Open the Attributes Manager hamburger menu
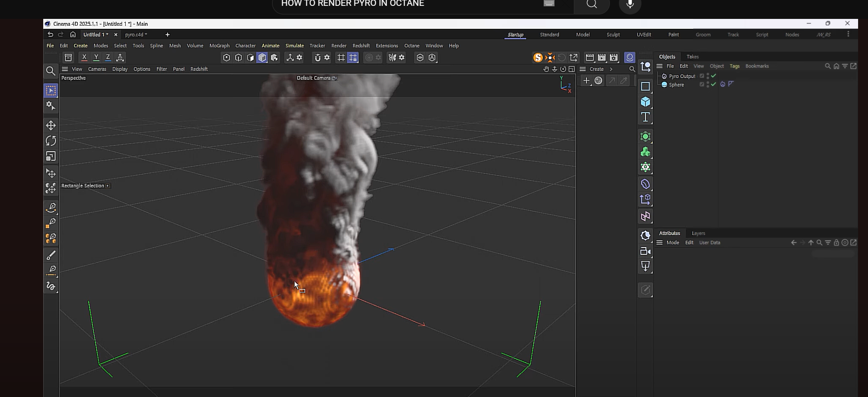The height and width of the screenshot is (397, 868). (x=659, y=243)
